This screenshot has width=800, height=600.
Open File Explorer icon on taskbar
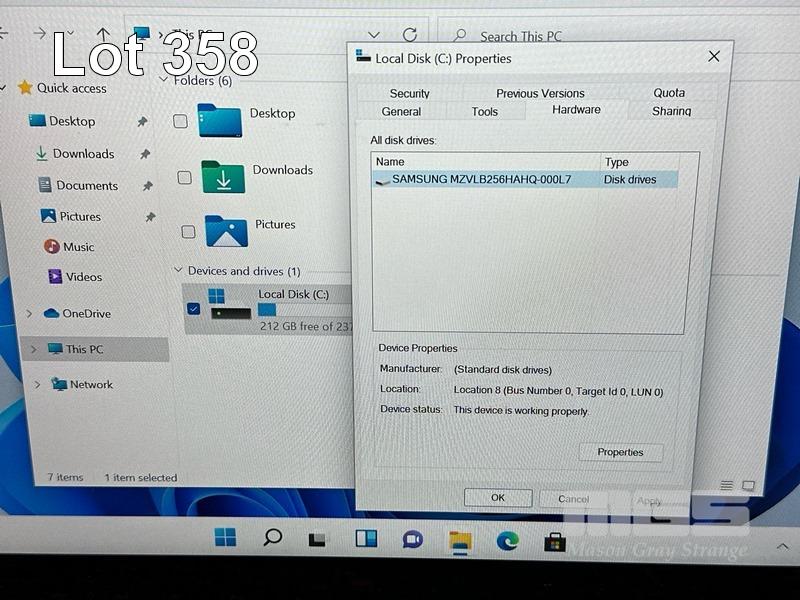[x=460, y=541]
